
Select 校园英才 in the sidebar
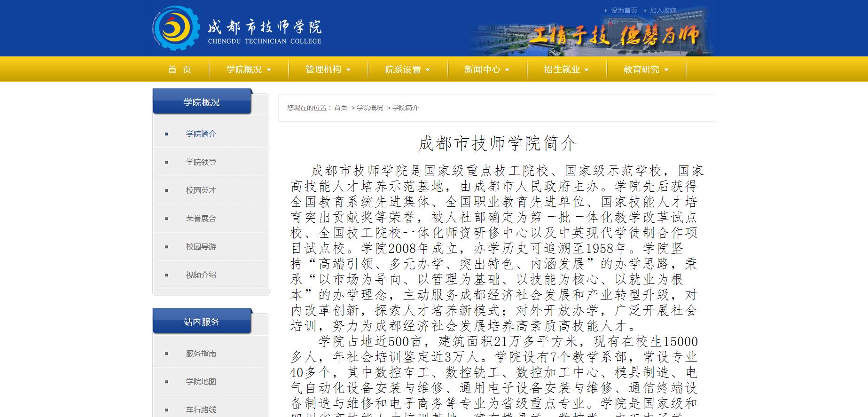click(201, 190)
